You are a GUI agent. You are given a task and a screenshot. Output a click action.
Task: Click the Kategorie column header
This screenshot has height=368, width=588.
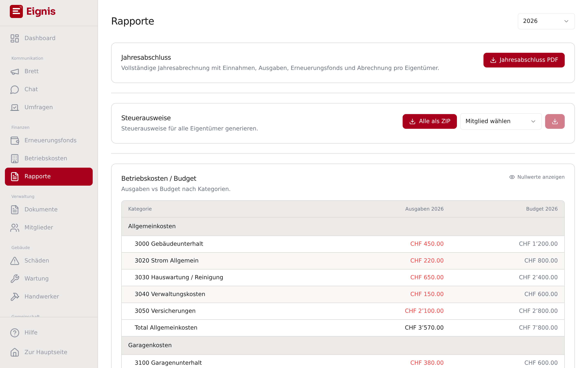(140, 209)
